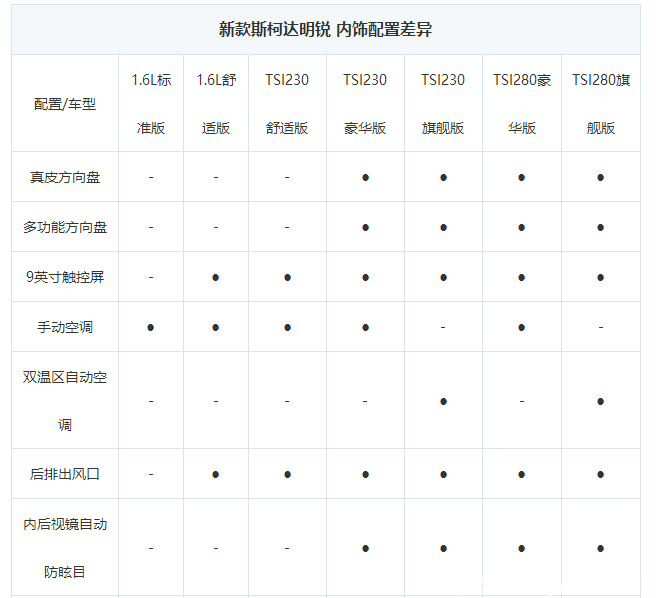Click the 多功能方向盘 dot under TSI280豪华版
This screenshot has height=598, width=658.
click(x=521, y=227)
